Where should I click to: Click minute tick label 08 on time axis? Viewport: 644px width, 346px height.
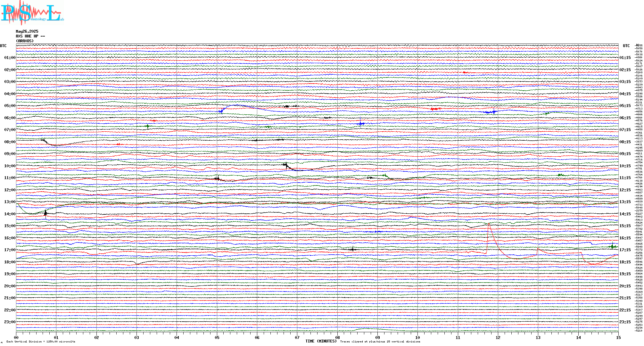pyautogui.click(x=337, y=337)
